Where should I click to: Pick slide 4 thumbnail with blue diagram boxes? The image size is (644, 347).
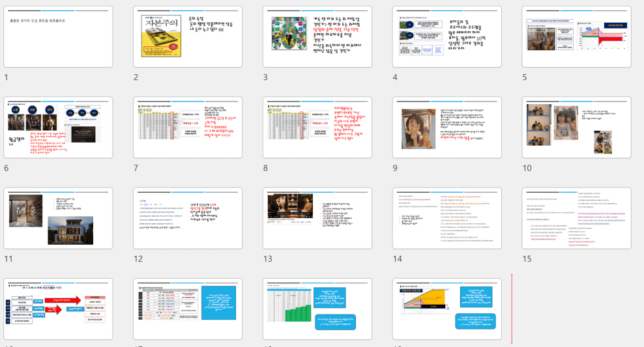[x=447, y=37]
